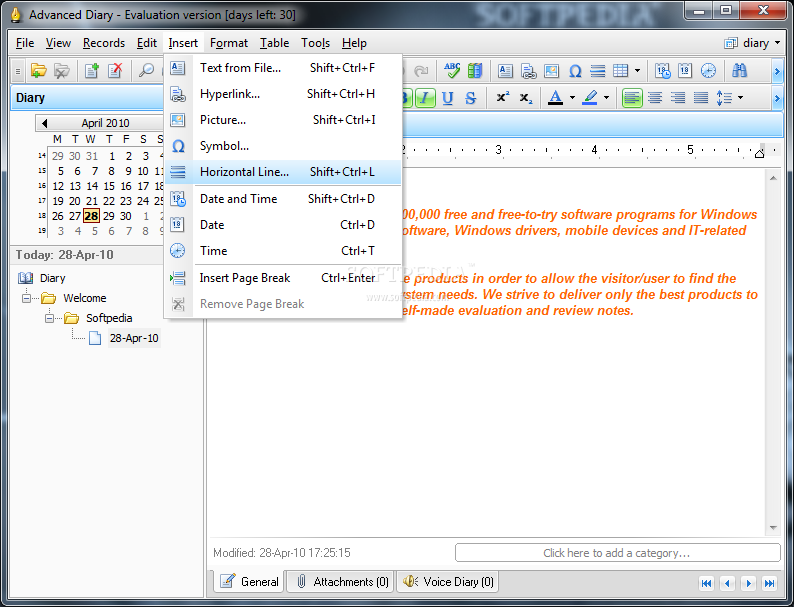Go to the previous month in the calendar
Viewport: 794px width, 607px height.
[x=45, y=123]
